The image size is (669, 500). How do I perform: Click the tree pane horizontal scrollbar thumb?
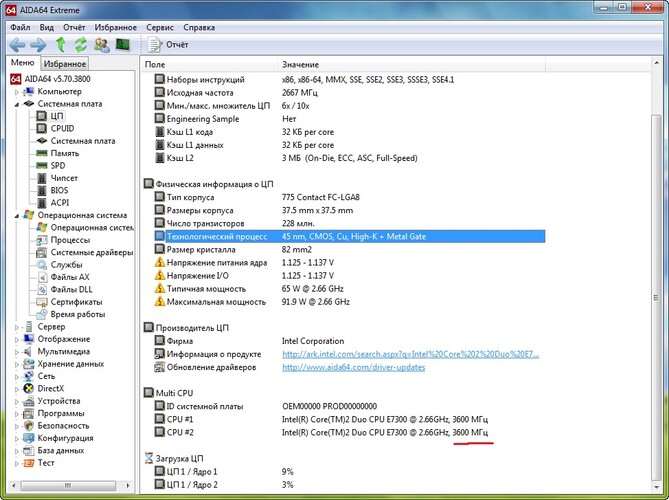68,485
